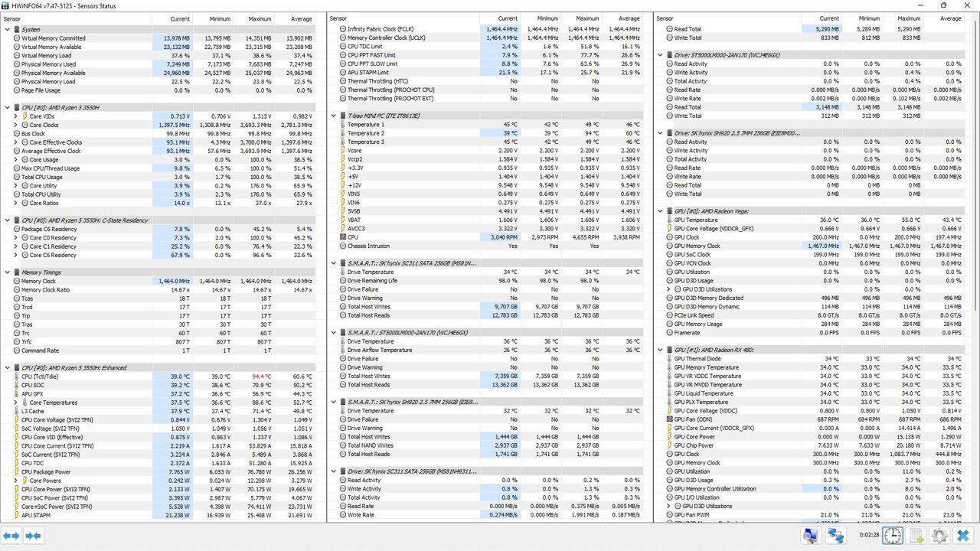Screen dimensions: 980x551
Task: Open the sensor summary magnifier icon
Action: pos(810,536)
